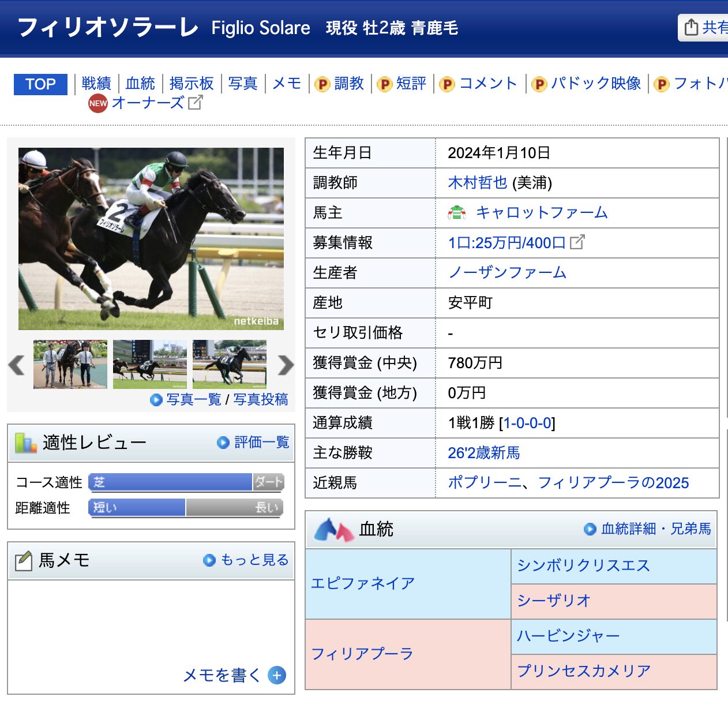The height and width of the screenshot is (704, 728).
Task: Open シーザリオ pedigree link
Action: 554,601
